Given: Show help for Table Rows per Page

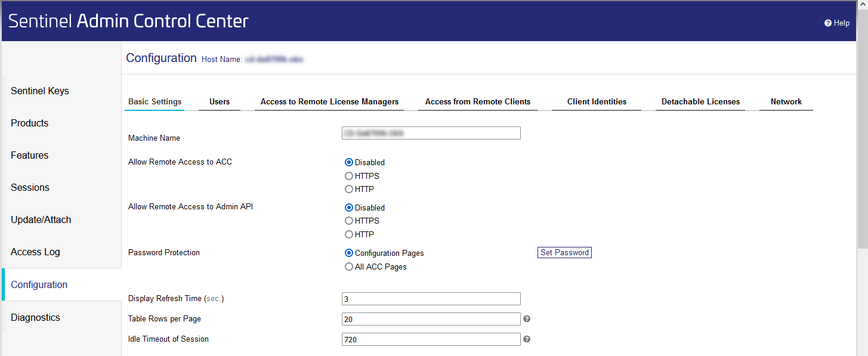Looking at the screenshot, I should (527, 319).
